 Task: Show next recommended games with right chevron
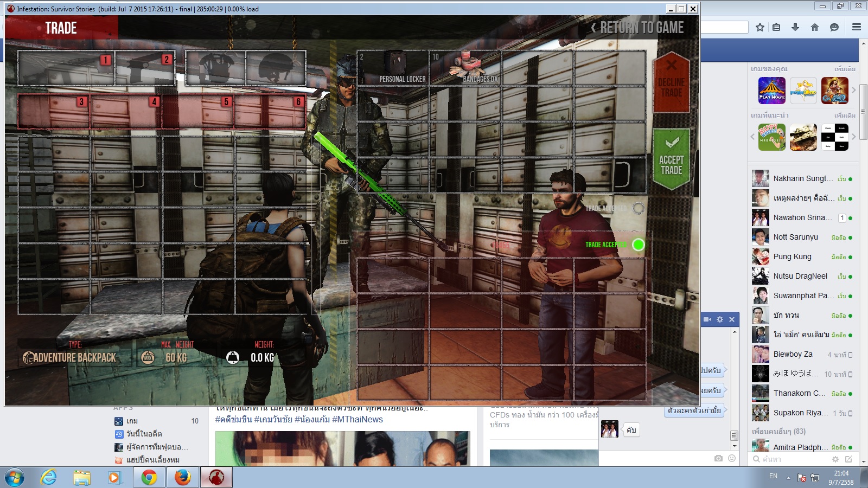point(853,137)
